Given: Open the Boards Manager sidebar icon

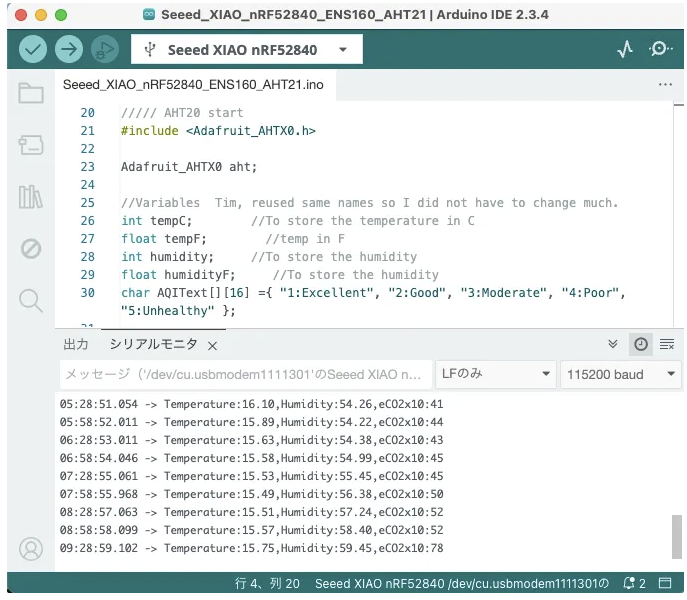Looking at the screenshot, I should 31,145.
